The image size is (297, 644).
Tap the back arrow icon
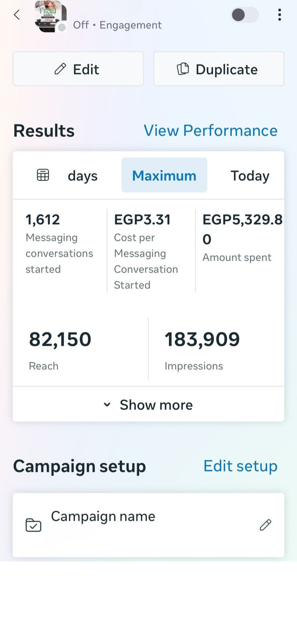coord(16,15)
